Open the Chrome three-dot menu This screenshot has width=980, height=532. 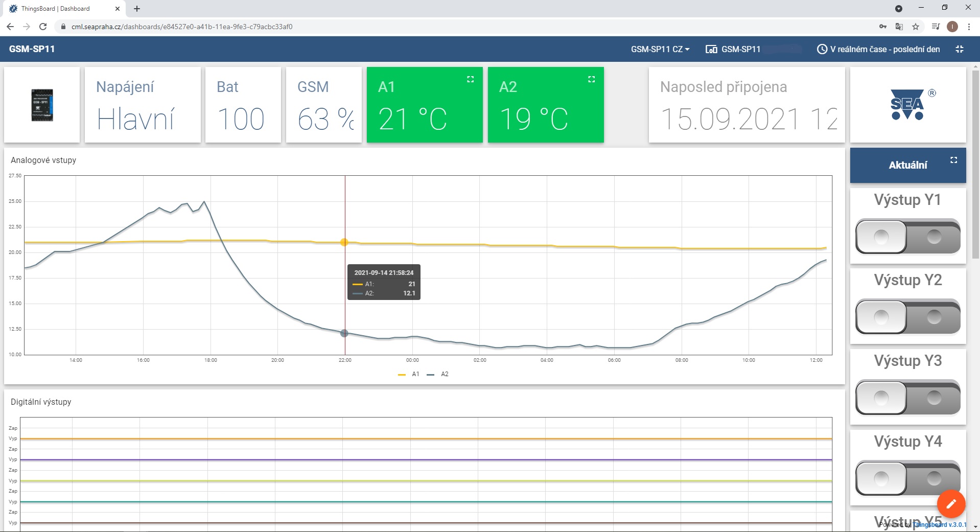969,27
